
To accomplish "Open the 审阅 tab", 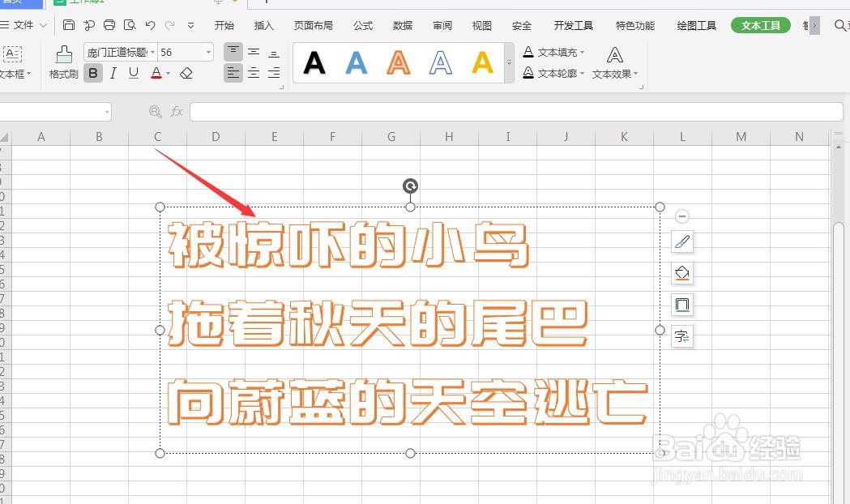I will (x=442, y=25).
